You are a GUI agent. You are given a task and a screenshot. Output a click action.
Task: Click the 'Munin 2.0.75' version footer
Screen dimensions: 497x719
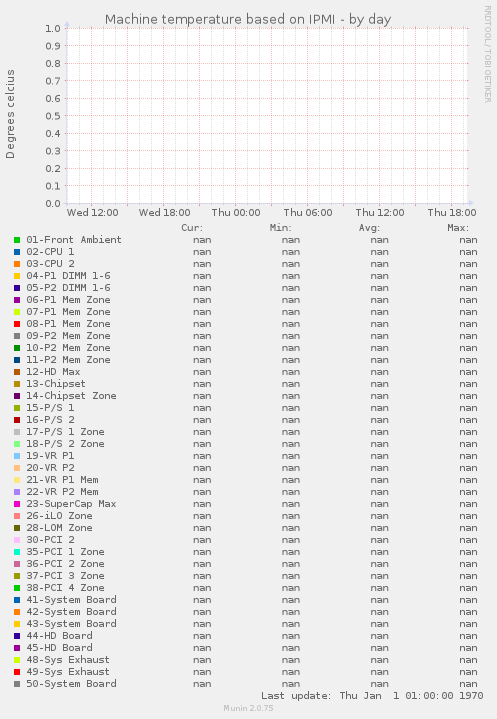248,708
